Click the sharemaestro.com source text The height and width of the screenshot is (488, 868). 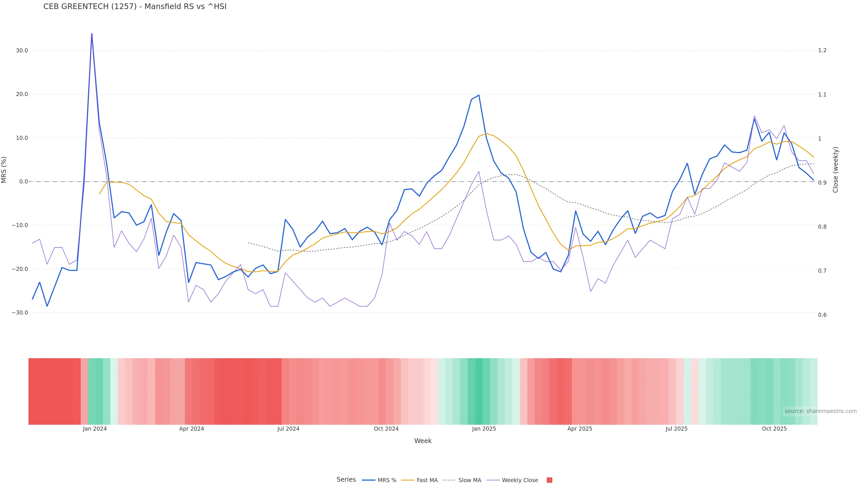pyautogui.click(x=820, y=411)
